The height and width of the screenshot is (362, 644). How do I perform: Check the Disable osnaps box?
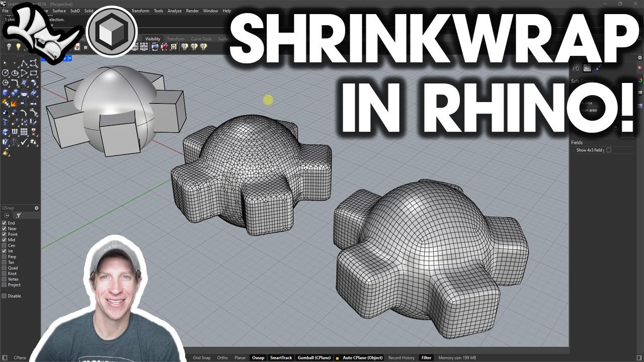point(4,296)
